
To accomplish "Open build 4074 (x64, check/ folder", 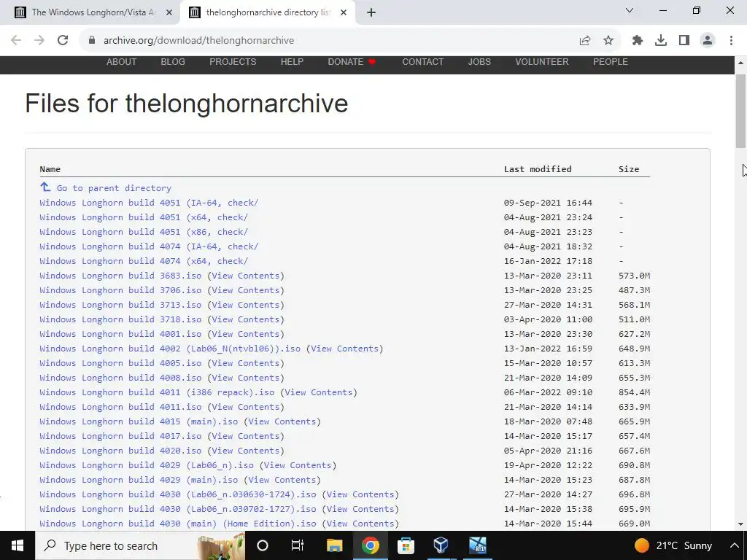I will point(144,261).
